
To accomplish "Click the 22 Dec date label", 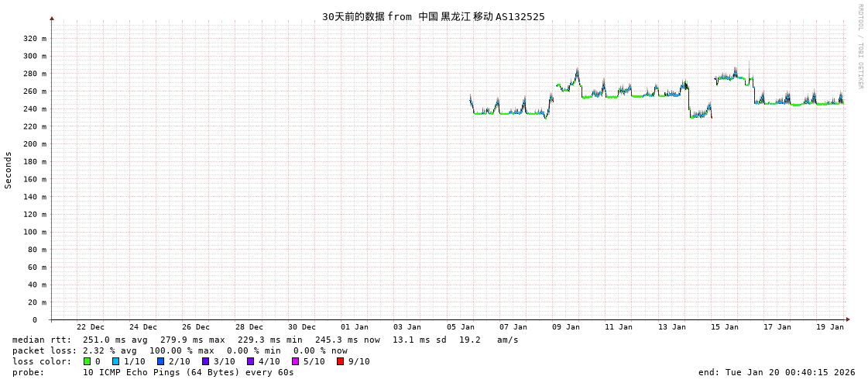I will click(x=91, y=327).
